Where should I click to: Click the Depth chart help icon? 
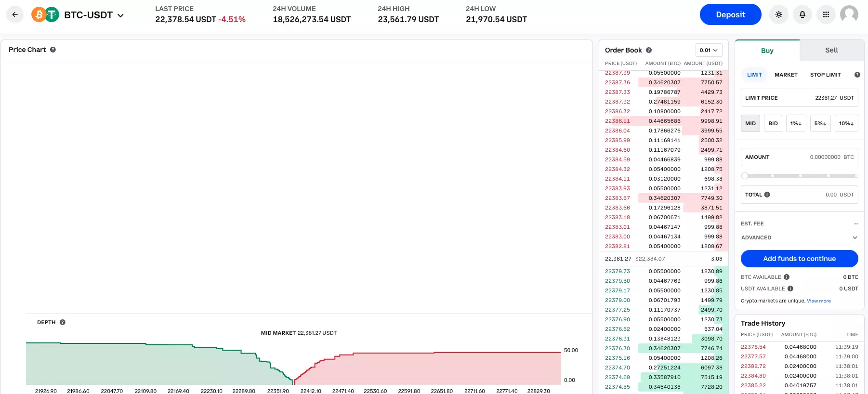coord(63,322)
